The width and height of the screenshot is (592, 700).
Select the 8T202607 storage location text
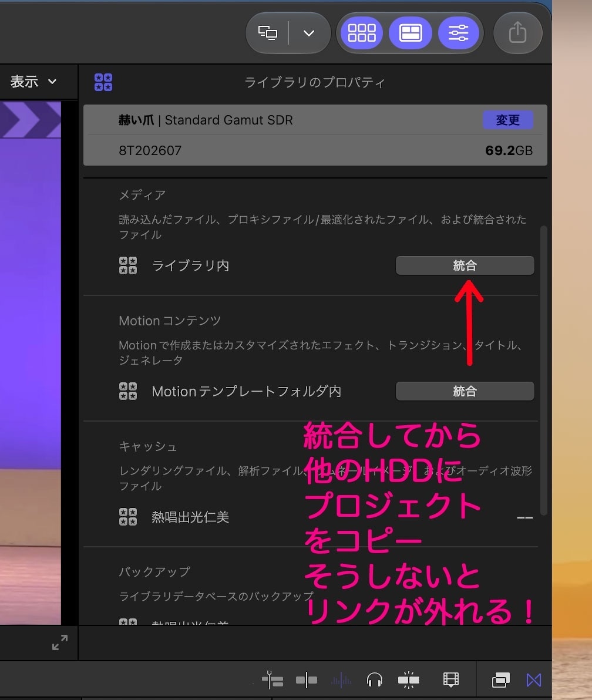click(150, 150)
